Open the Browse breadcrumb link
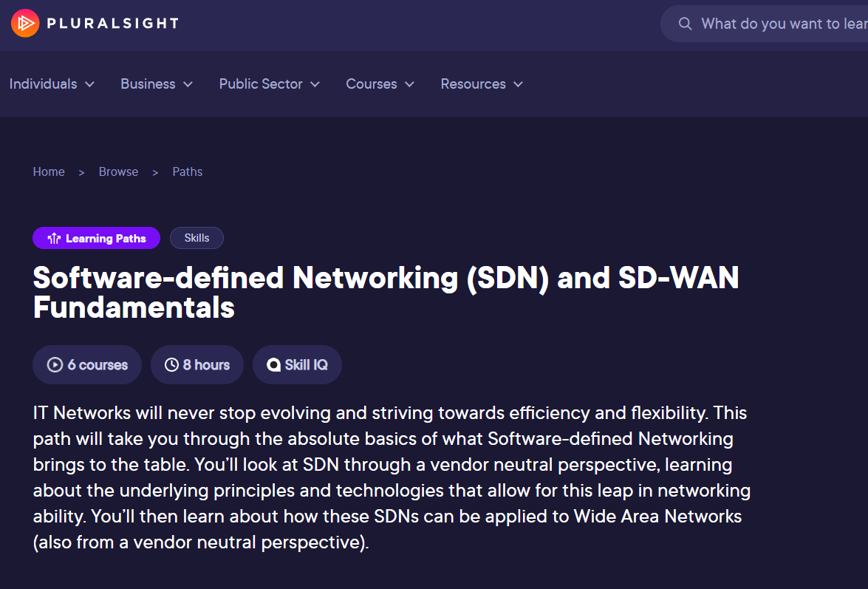Image resolution: width=868 pixels, height=589 pixels. (118, 171)
